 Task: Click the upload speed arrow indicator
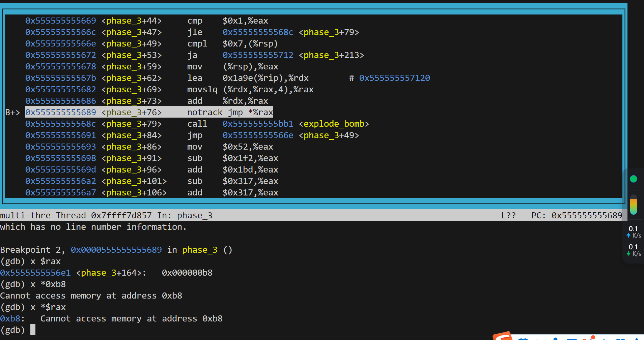point(628,235)
